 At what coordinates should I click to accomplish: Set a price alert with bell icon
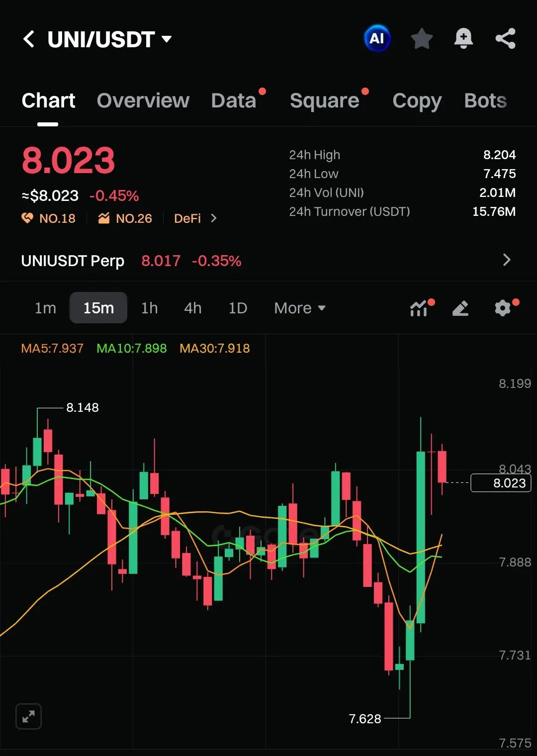pyautogui.click(x=463, y=38)
